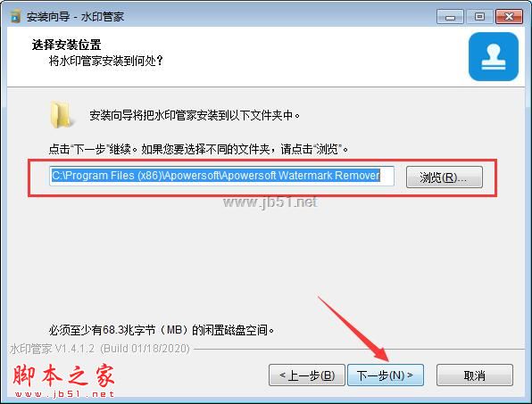Click the red arrow pointing to 下一步
This screenshot has width=532, height=404.
[x=353, y=328]
